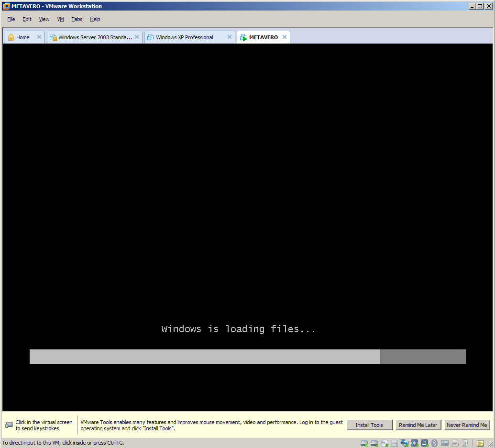Click the Never Remind Me button
495x448 pixels.
pyautogui.click(x=467, y=425)
